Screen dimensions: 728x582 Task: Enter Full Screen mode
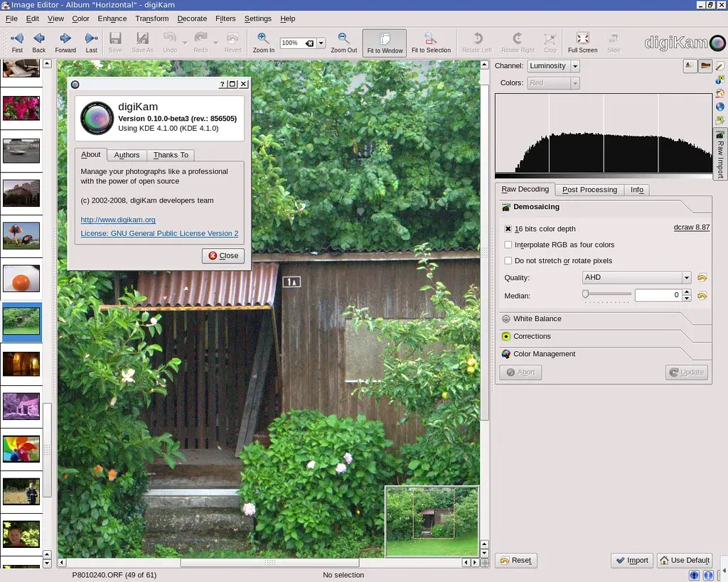click(582, 41)
